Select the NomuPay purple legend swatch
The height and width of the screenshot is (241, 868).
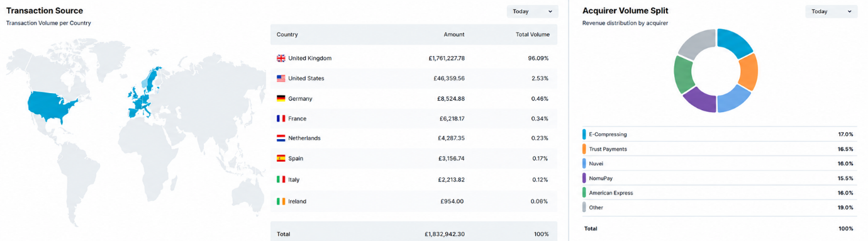584,178
